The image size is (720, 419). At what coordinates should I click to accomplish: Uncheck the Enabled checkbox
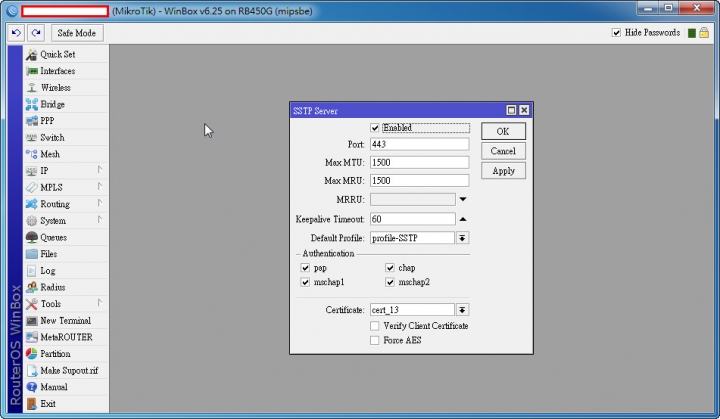(375, 128)
